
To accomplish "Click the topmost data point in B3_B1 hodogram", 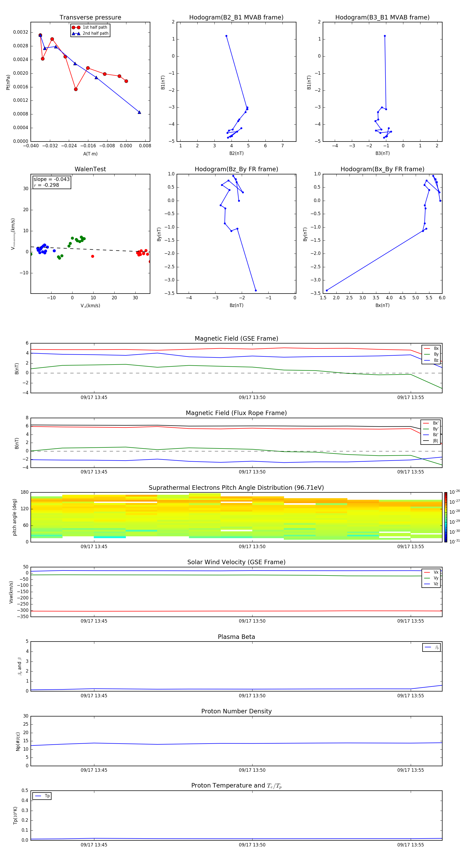I will pyautogui.click(x=384, y=36).
